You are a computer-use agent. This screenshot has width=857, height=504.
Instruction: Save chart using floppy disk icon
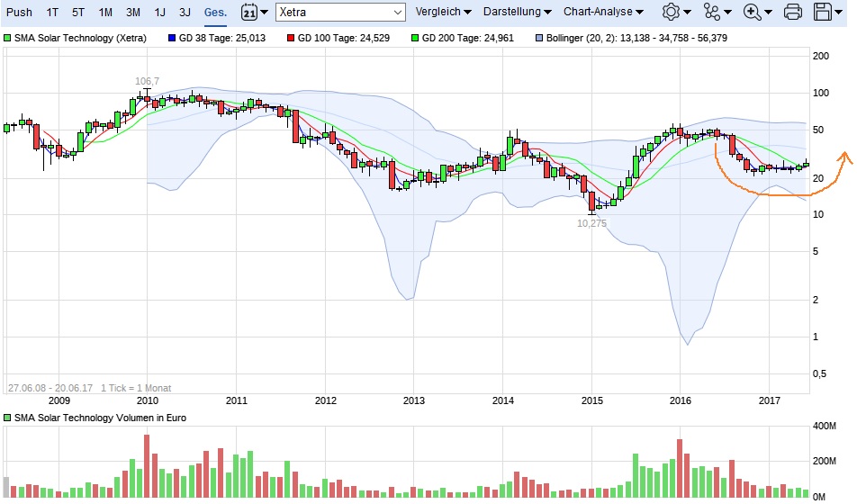[823, 12]
